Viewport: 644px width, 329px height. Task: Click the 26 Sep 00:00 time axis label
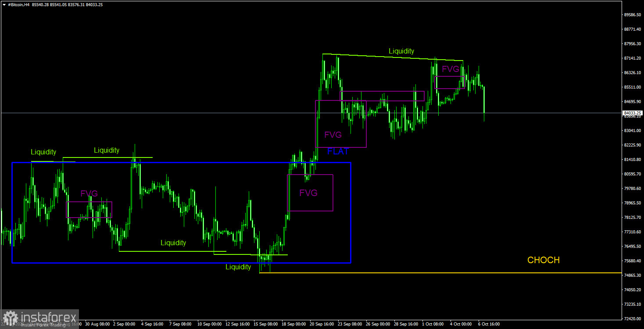pos(377,324)
